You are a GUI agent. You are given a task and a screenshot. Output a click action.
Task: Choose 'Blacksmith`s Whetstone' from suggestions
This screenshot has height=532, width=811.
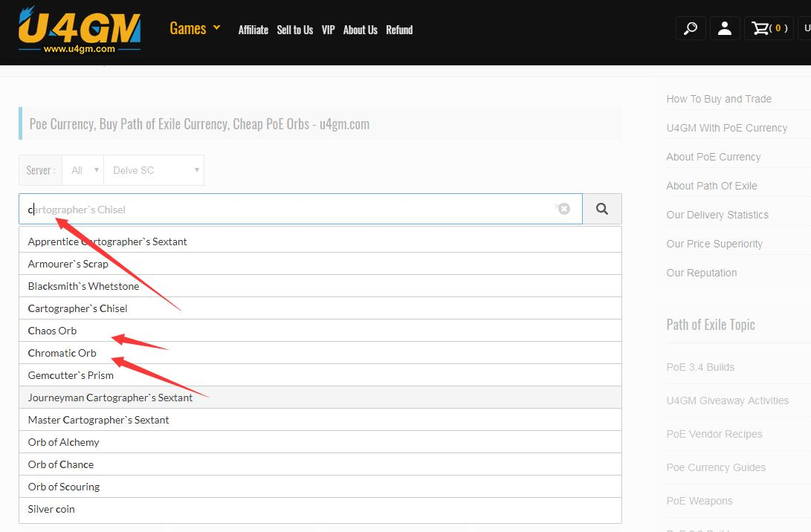click(320, 286)
